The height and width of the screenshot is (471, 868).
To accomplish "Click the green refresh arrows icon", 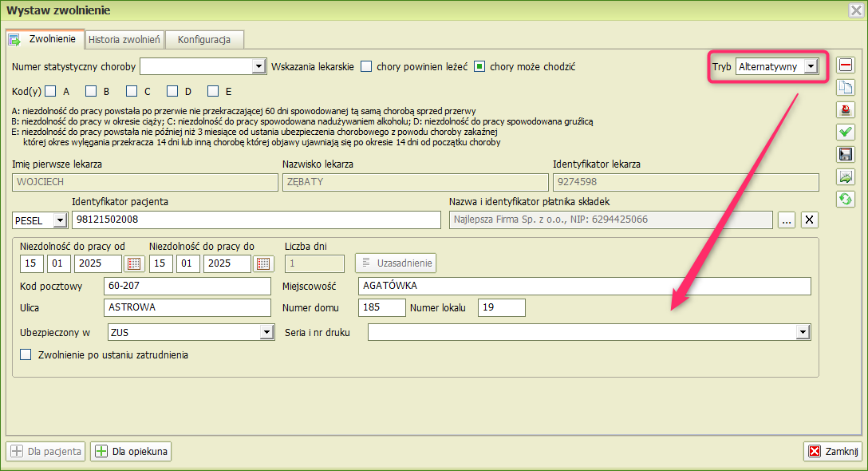I will coord(845,199).
